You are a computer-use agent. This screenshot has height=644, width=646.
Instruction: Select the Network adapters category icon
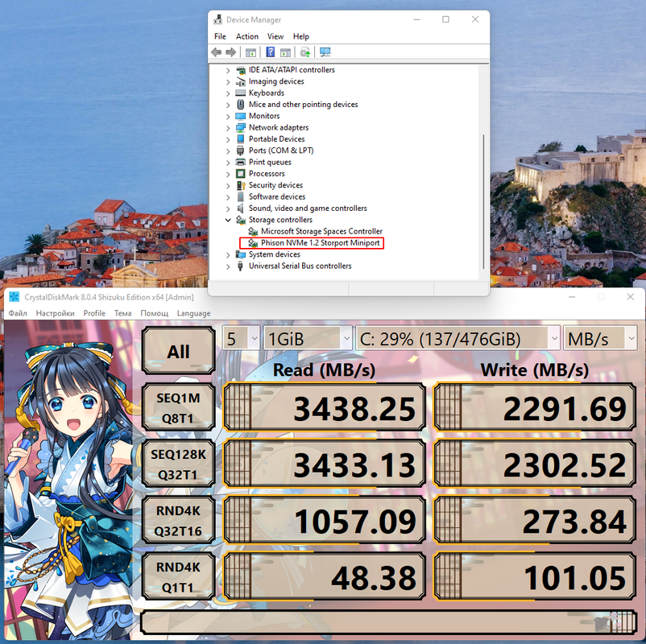point(241,128)
